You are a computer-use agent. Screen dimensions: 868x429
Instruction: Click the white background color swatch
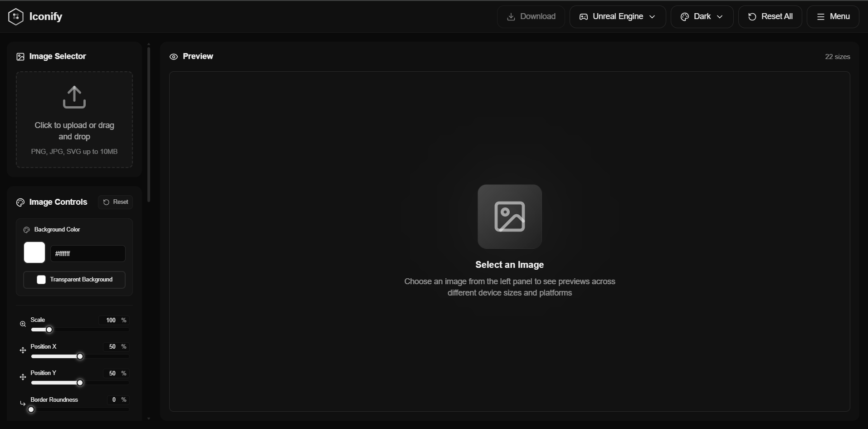tap(34, 253)
